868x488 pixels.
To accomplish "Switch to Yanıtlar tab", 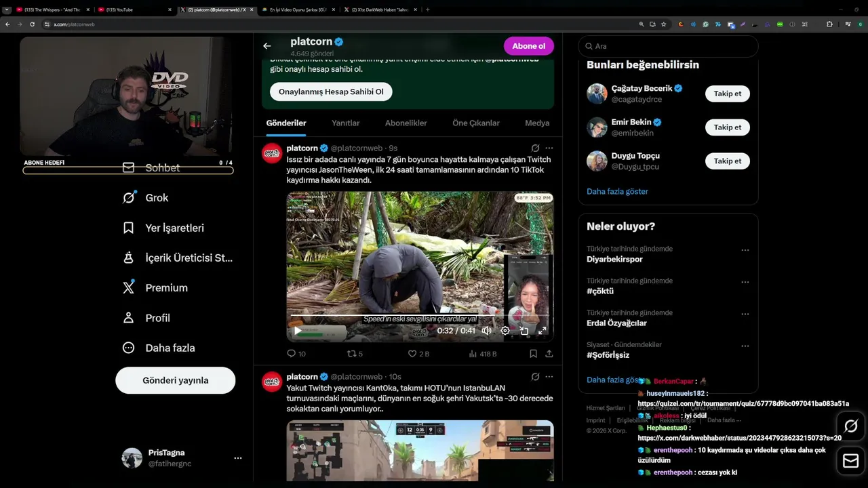I will [x=346, y=123].
